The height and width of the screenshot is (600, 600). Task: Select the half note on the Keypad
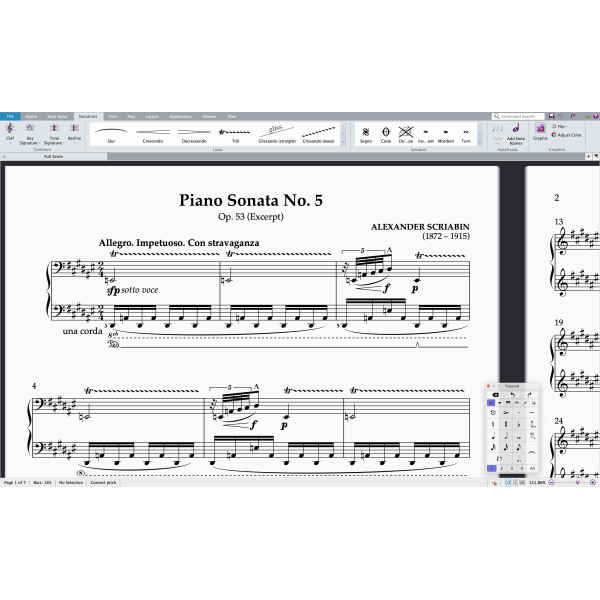[505, 436]
